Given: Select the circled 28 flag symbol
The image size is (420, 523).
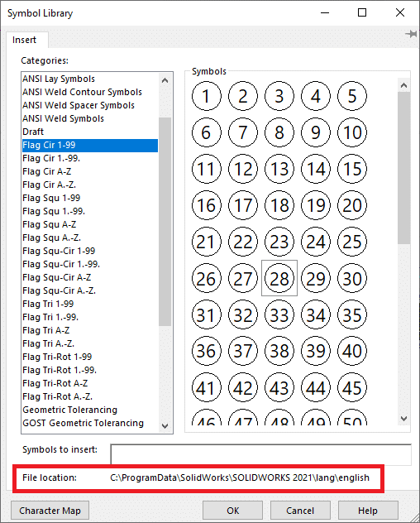Looking at the screenshot, I should tap(279, 278).
